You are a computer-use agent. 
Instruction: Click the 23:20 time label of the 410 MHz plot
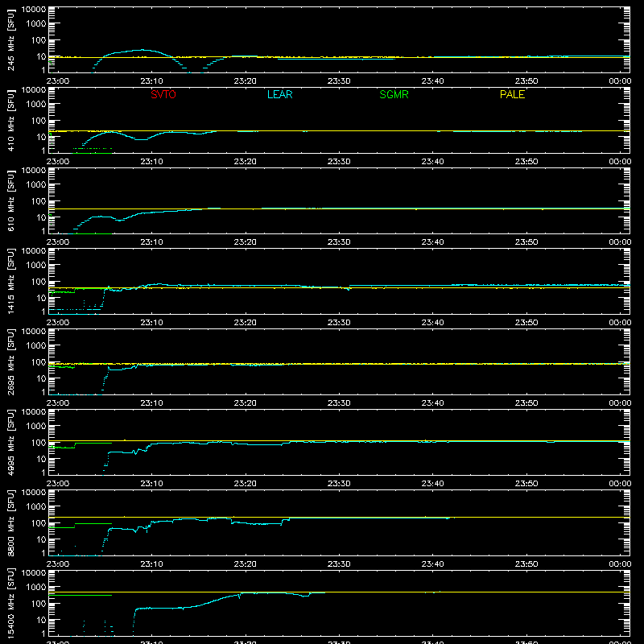[246, 162]
